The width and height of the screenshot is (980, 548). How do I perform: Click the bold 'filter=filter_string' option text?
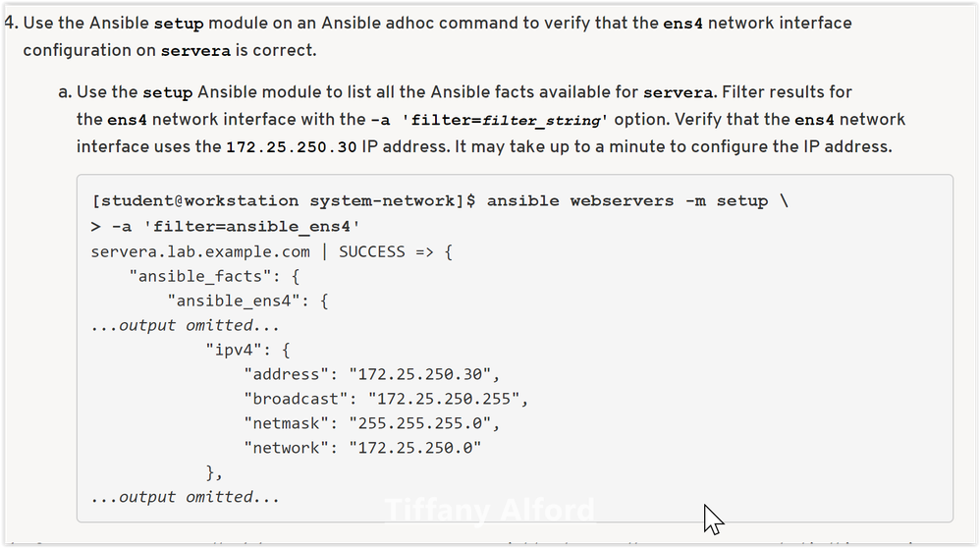507,120
